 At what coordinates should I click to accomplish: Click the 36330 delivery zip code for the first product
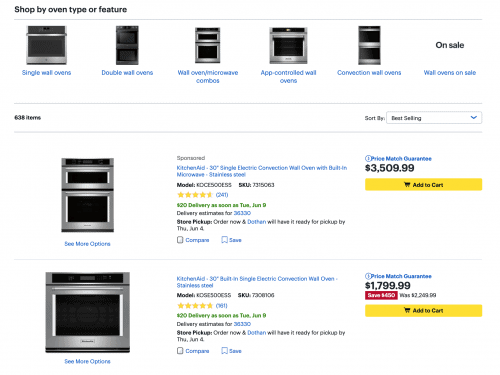pyautogui.click(x=242, y=213)
